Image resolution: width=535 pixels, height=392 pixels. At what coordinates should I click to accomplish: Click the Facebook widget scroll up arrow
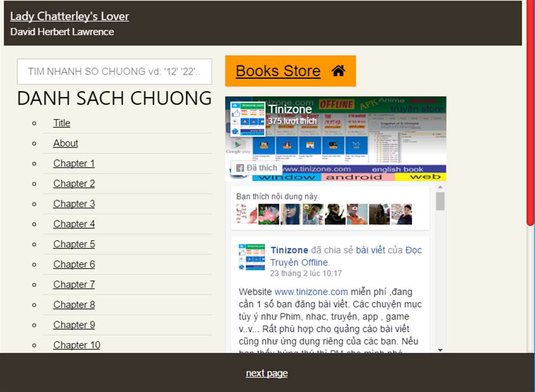pos(440,187)
